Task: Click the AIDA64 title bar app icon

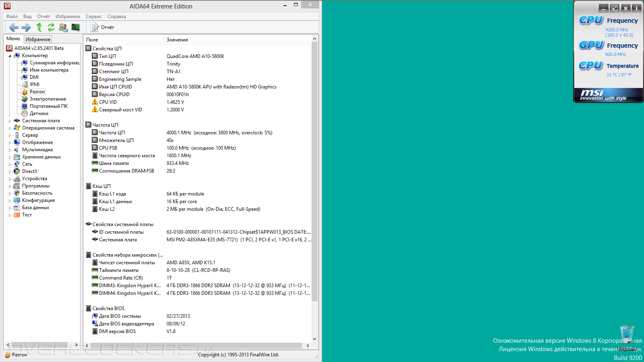Action: point(7,6)
